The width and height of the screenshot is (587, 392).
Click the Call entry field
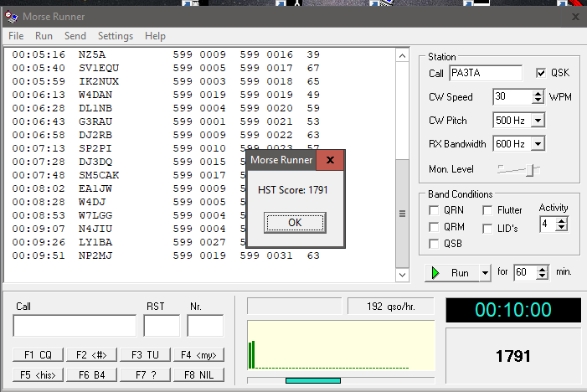75,326
